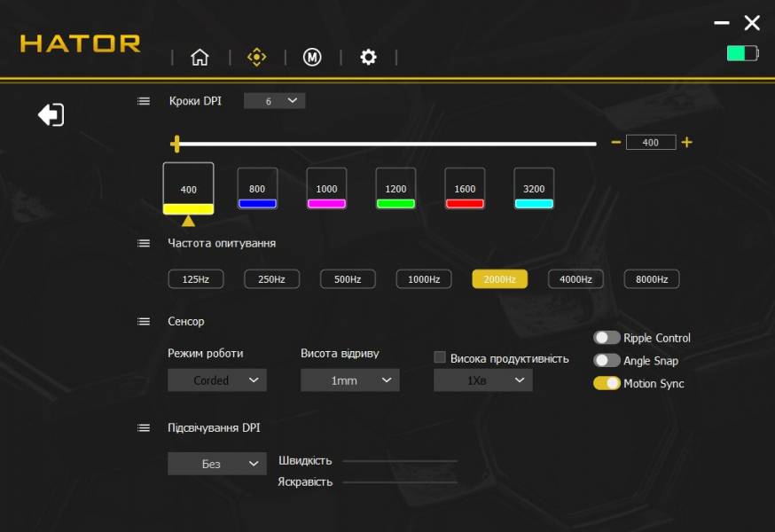Decrease DPI with the minus icon
The width and height of the screenshot is (775, 532).
click(x=615, y=143)
